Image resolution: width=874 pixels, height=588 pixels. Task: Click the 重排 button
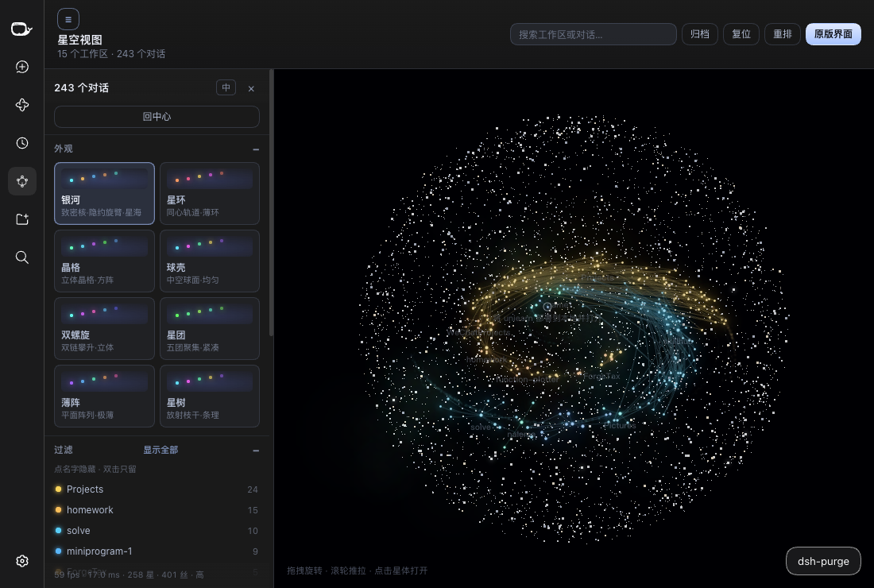coord(782,34)
